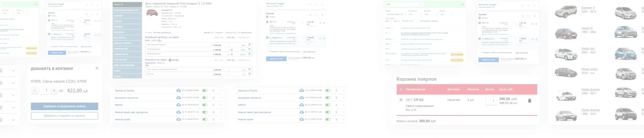Upload cloud icon for 'Кузовные запчасти', right price list
Image resolution: width=644 pixels, height=138 pixels.
[x=302, y=97]
